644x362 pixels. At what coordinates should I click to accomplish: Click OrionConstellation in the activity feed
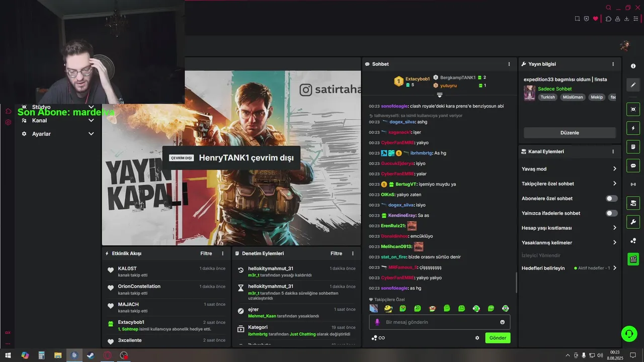[x=139, y=286]
